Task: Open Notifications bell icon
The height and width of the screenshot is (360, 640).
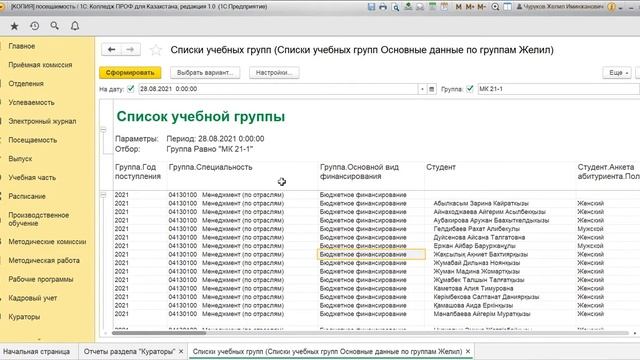Action: pos(75,26)
